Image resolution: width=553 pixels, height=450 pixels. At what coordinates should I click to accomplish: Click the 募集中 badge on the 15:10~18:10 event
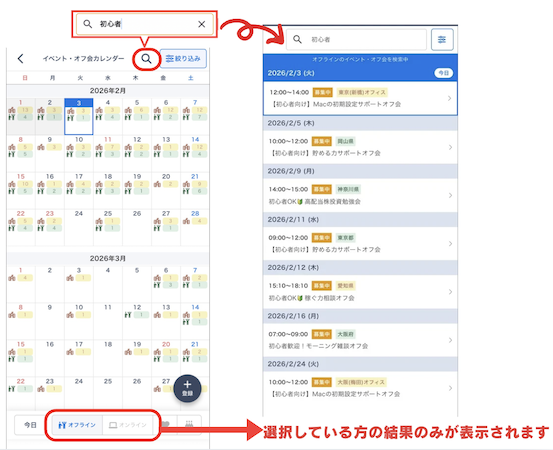point(322,286)
